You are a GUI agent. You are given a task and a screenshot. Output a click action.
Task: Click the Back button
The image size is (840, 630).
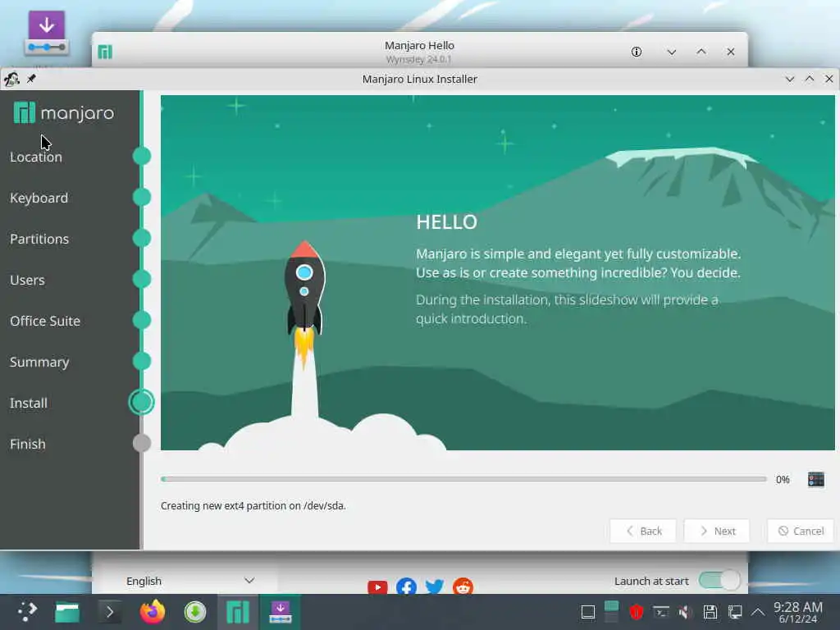(x=643, y=531)
